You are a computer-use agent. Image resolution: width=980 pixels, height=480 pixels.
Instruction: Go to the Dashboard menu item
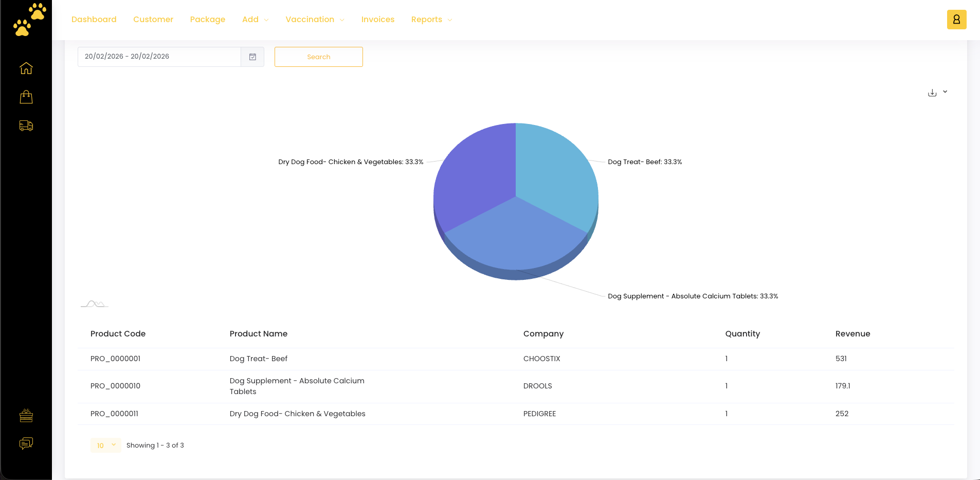pos(94,20)
